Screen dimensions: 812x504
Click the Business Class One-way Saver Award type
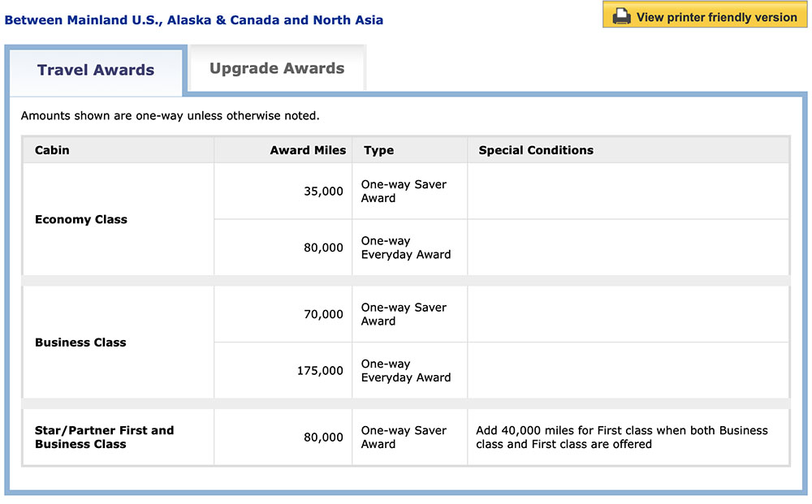pyautogui.click(x=404, y=314)
